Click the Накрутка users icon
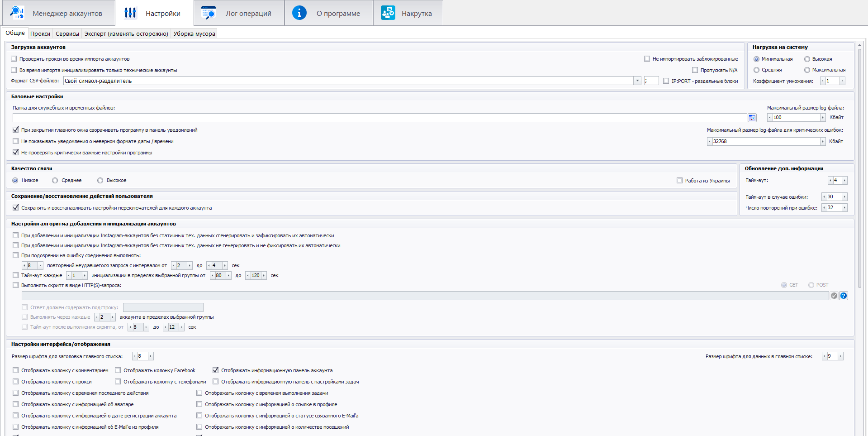868x436 pixels. tap(388, 13)
